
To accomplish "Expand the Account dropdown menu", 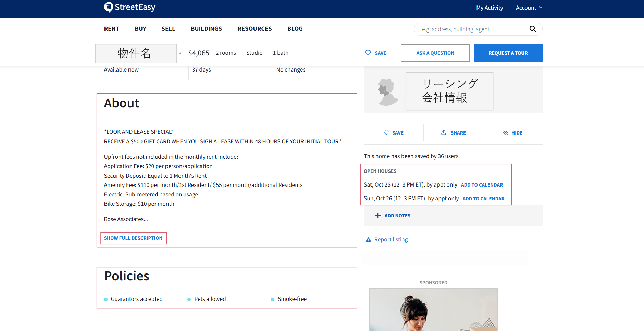I will click(529, 8).
